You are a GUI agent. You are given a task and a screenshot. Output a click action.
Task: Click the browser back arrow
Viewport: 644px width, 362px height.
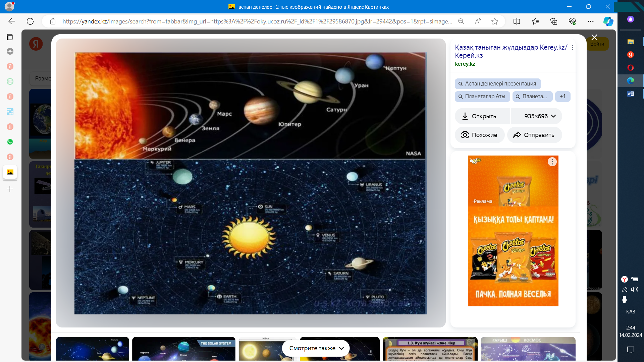click(x=12, y=21)
